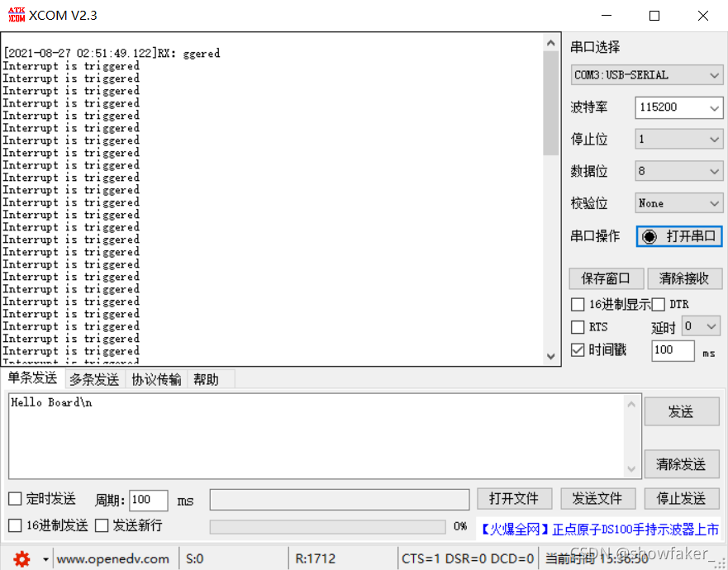Click the 打开串口 open port button

pos(679,237)
